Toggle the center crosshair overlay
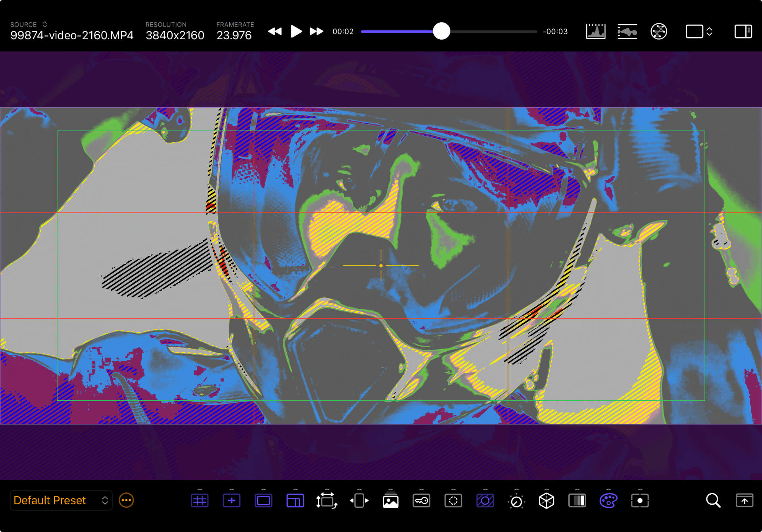The width and height of the screenshot is (762, 532). coord(231,501)
